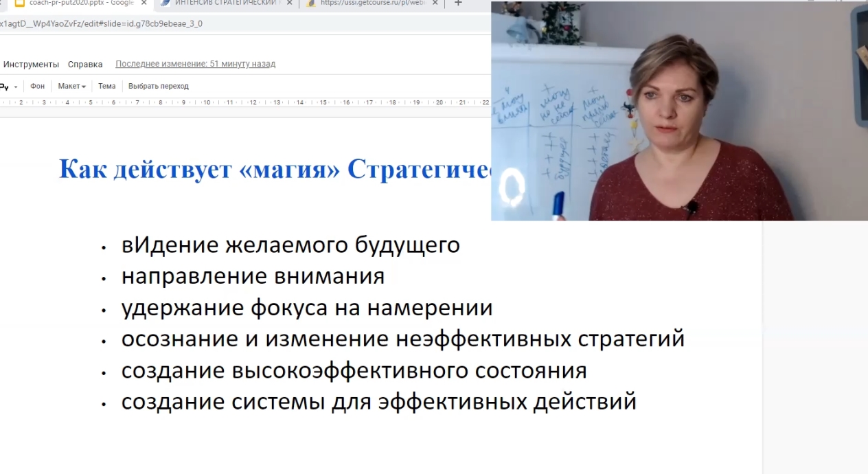Image resolution: width=868 pixels, height=474 pixels.
Task: Open a new browser tab with plus icon
Action: [458, 3]
